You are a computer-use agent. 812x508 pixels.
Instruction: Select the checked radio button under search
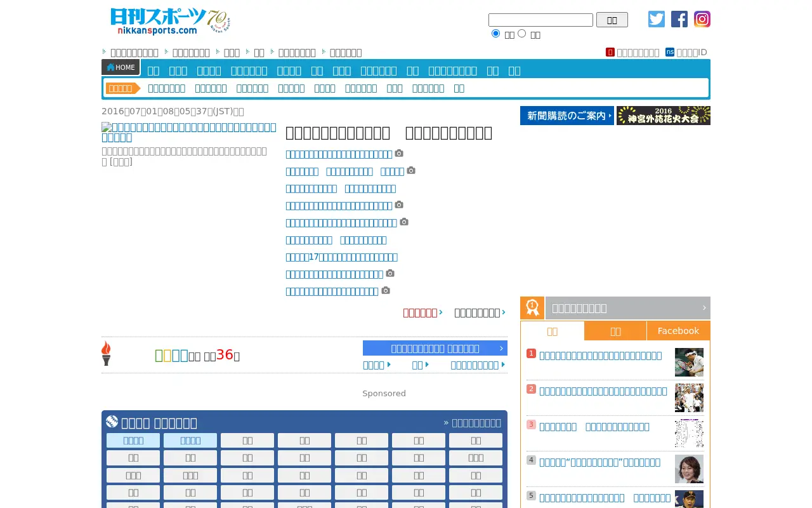point(496,34)
